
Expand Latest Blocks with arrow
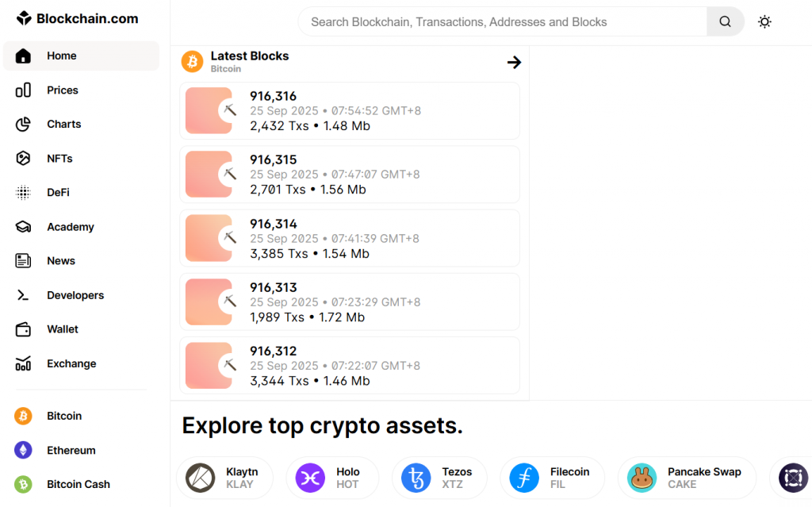[x=514, y=62]
